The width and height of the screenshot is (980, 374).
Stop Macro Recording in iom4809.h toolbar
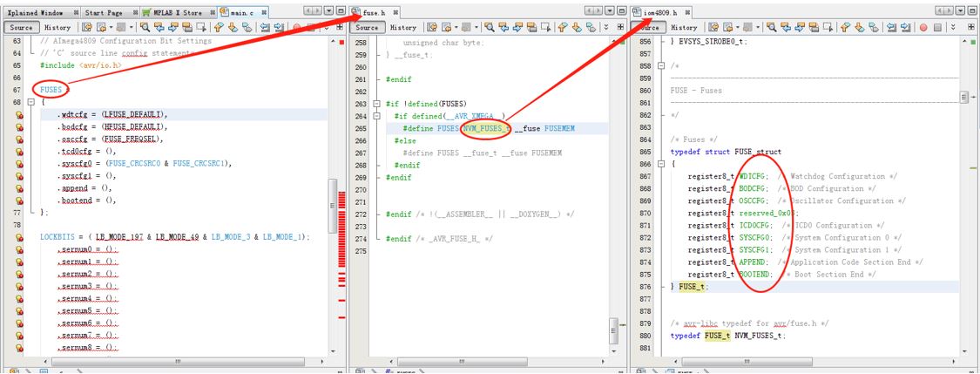point(937,28)
